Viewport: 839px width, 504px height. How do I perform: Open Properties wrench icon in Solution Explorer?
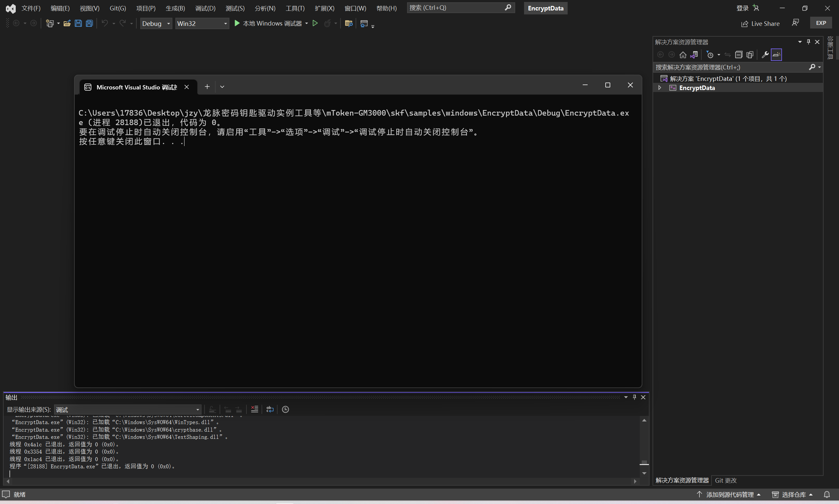point(765,55)
